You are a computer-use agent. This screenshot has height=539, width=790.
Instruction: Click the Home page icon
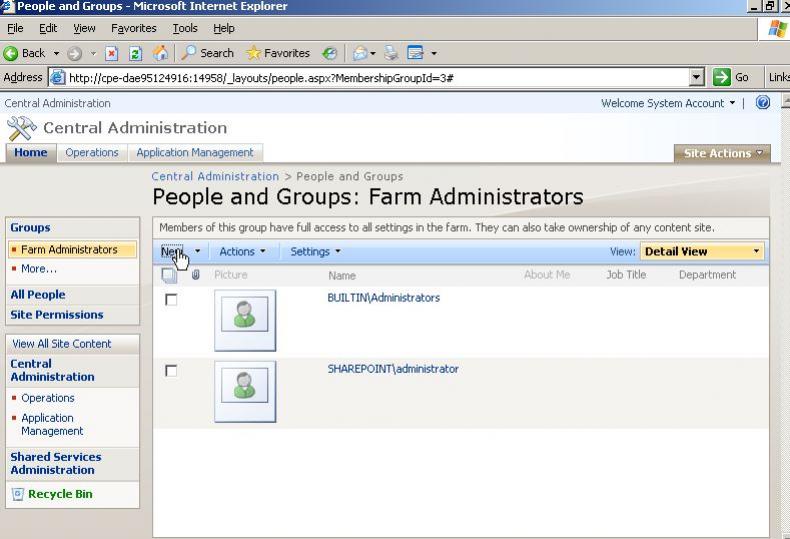[160, 53]
